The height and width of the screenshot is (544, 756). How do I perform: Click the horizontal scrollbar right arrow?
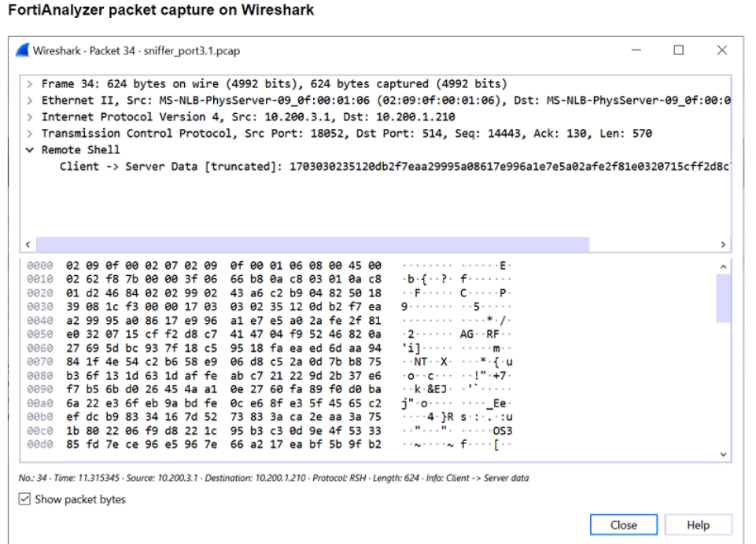(723, 244)
